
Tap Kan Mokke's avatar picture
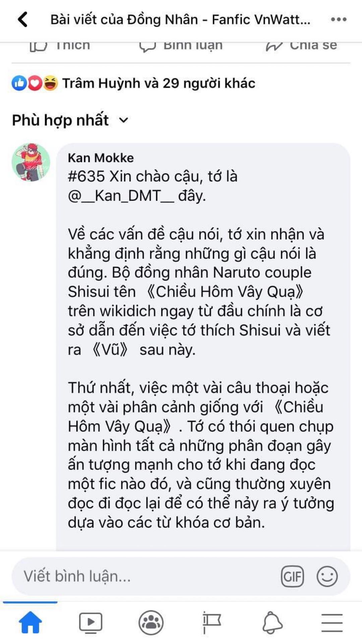pos(31,162)
